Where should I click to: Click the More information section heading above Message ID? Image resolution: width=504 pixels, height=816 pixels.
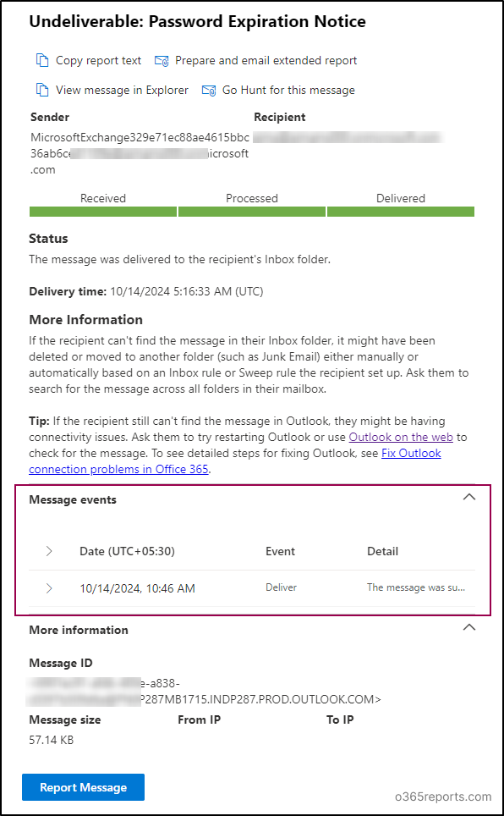point(79,630)
